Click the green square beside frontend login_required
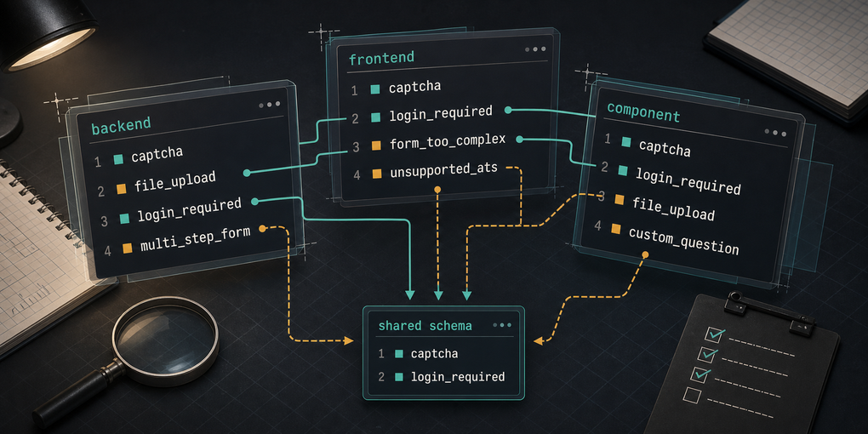 click(x=376, y=117)
